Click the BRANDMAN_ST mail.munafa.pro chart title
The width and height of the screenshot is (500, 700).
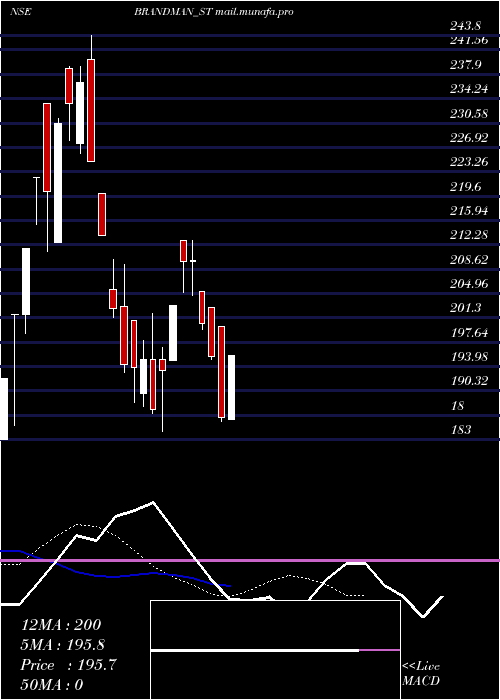pyautogui.click(x=214, y=12)
